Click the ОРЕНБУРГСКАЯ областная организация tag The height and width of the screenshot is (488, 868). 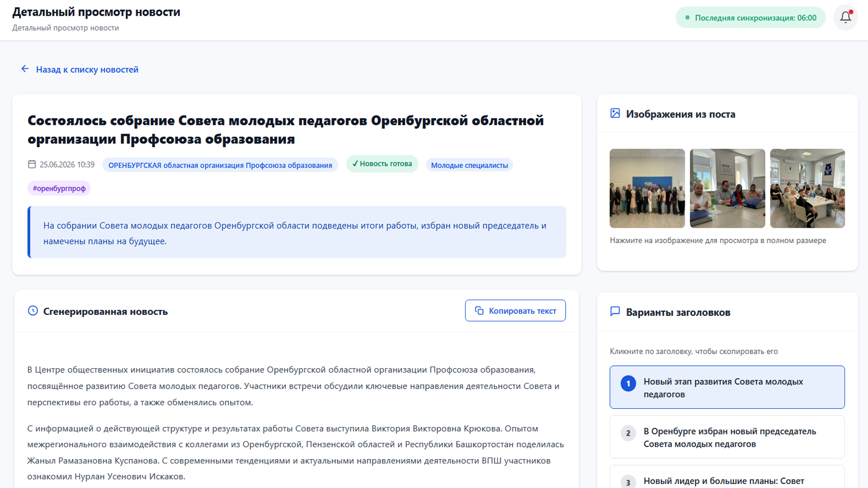pyautogui.click(x=220, y=165)
